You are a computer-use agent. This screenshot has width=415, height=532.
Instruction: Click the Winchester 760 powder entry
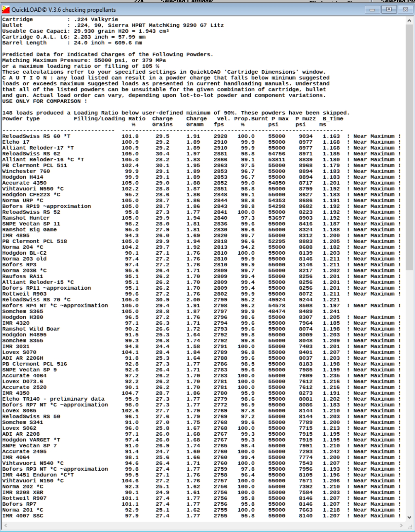[201, 171]
